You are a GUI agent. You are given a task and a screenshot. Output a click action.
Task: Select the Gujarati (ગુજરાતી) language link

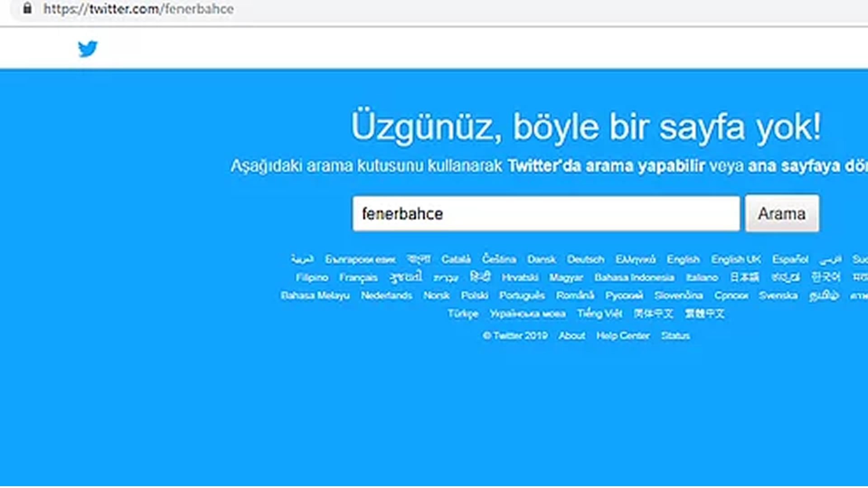click(x=406, y=277)
